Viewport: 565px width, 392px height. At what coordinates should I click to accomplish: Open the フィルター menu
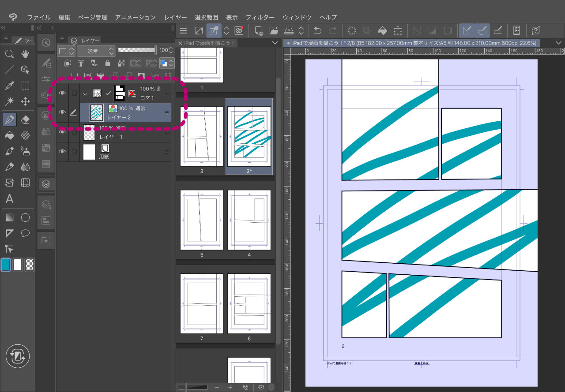260,17
